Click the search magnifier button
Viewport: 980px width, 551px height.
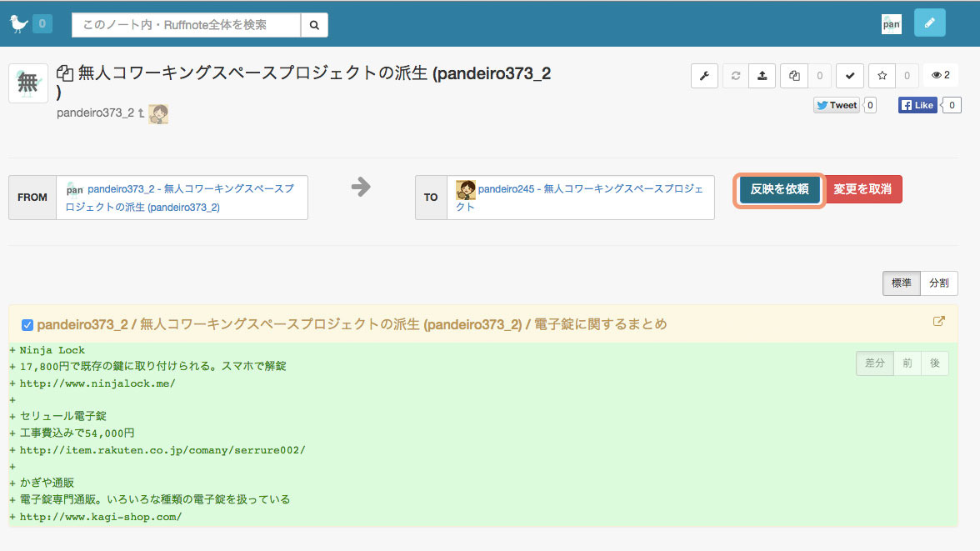point(314,25)
